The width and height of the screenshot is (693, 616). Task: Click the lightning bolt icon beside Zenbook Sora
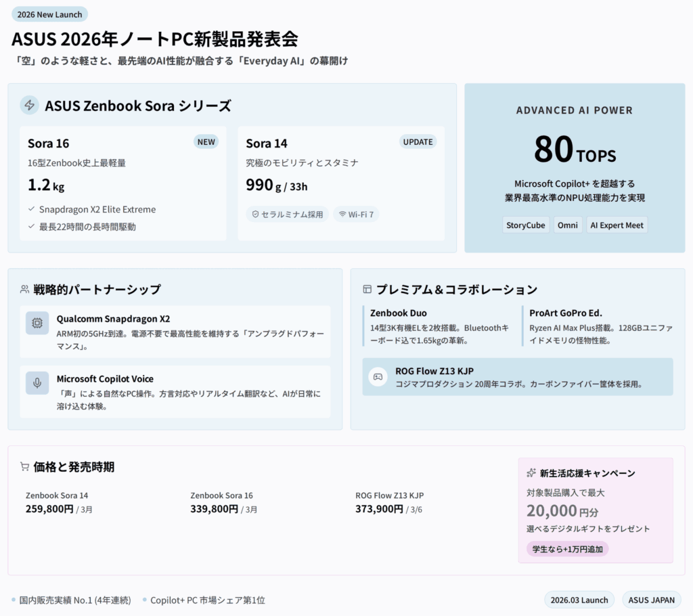[29, 105]
